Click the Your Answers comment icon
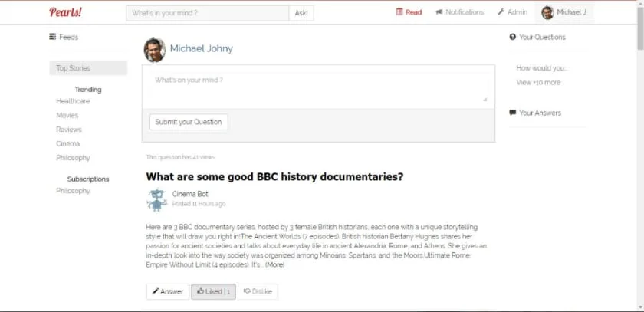Image resolution: width=644 pixels, height=312 pixels. pyautogui.click(x=513, y=113)
